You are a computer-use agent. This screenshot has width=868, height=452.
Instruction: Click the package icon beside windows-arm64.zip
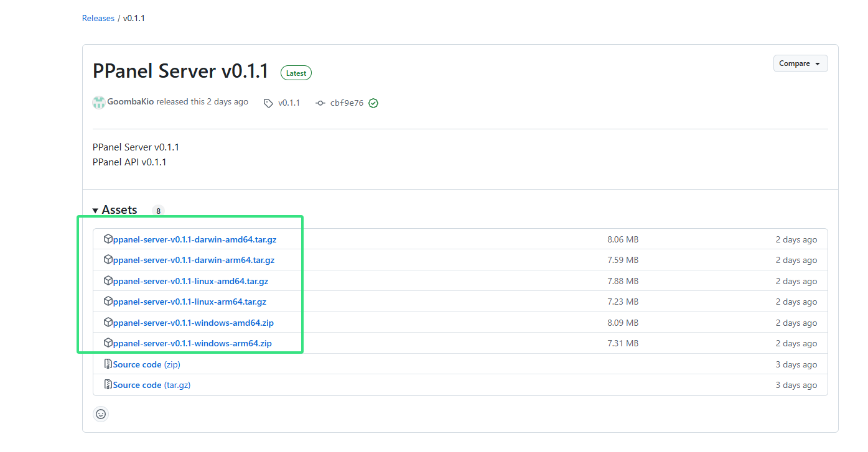coord(108,343)
